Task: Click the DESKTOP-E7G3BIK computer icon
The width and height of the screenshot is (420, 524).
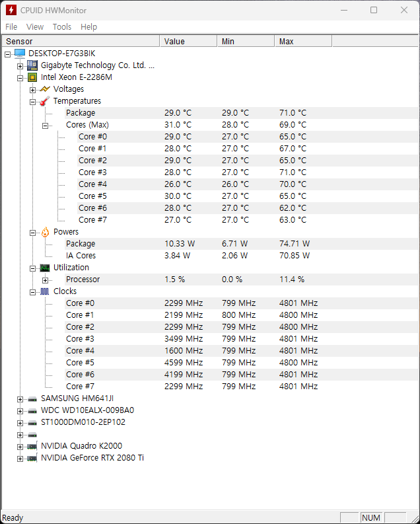Action: [20, 54]
